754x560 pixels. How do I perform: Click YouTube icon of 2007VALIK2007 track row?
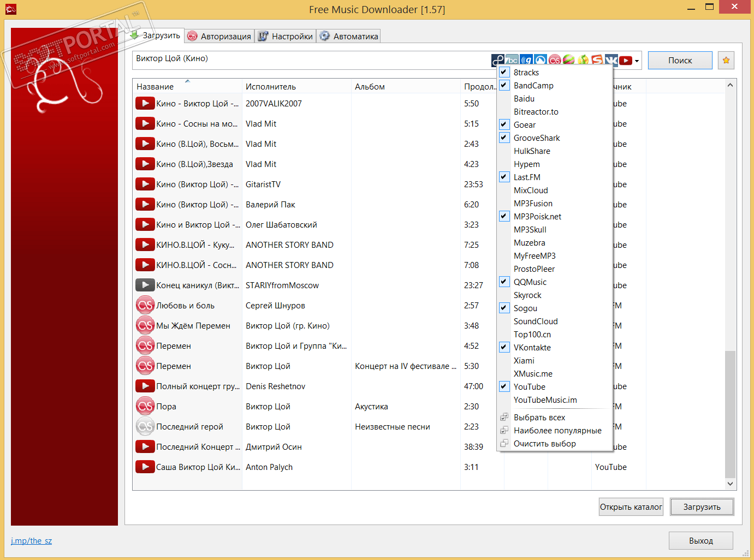(x=145, y=103)
